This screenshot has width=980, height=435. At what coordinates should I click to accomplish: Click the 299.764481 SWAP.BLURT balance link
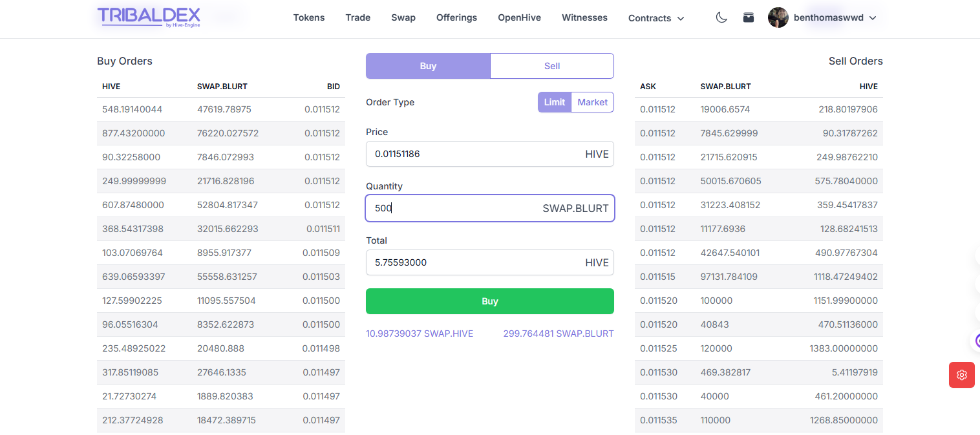click(558, 334)
